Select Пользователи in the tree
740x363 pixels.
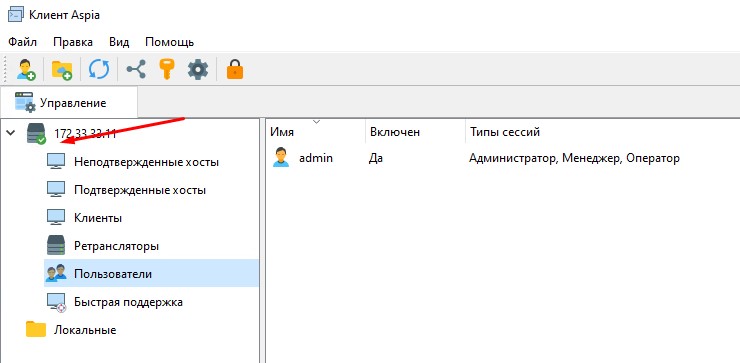coord(113,274)
